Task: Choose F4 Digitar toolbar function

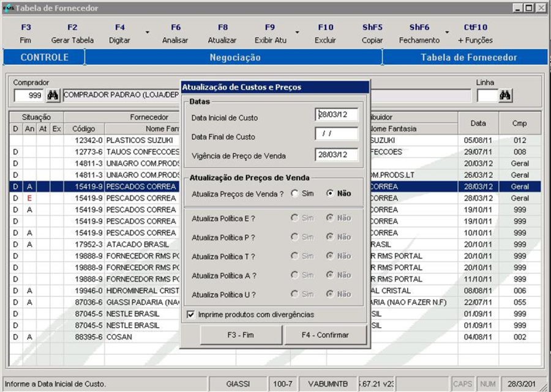Action: 119,34
